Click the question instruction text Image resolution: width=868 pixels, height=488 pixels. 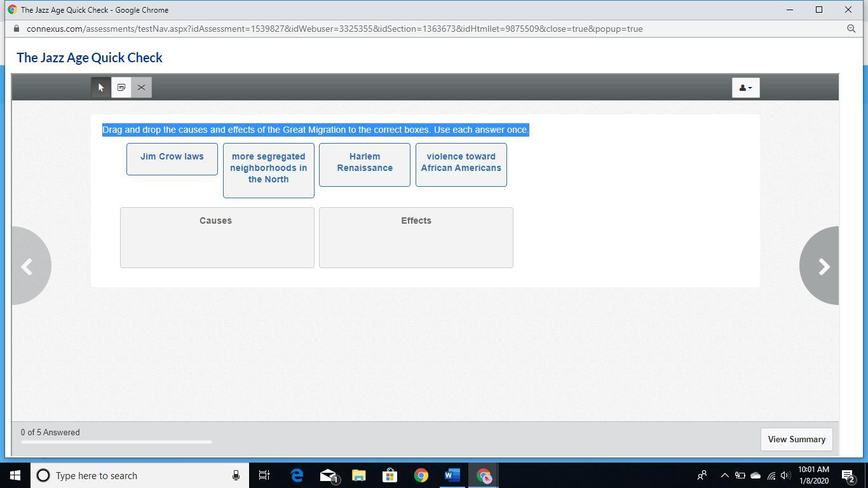pos(316,130)
